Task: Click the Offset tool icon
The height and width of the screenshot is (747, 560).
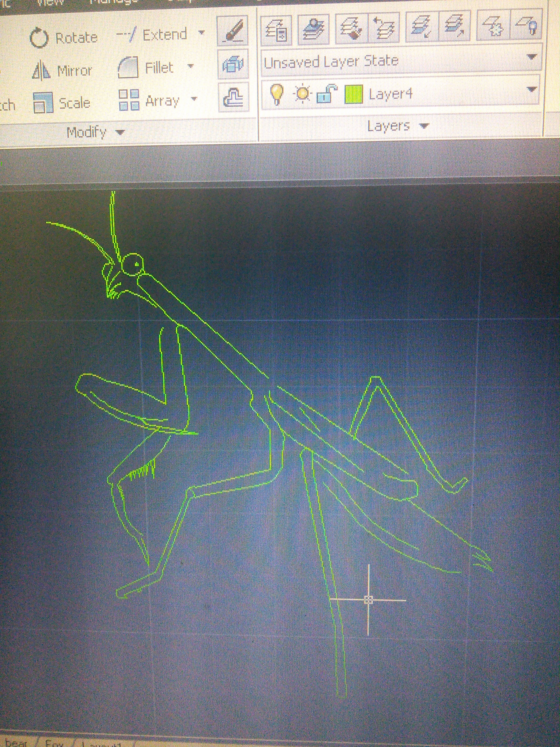Action: (x=233, y=97)
